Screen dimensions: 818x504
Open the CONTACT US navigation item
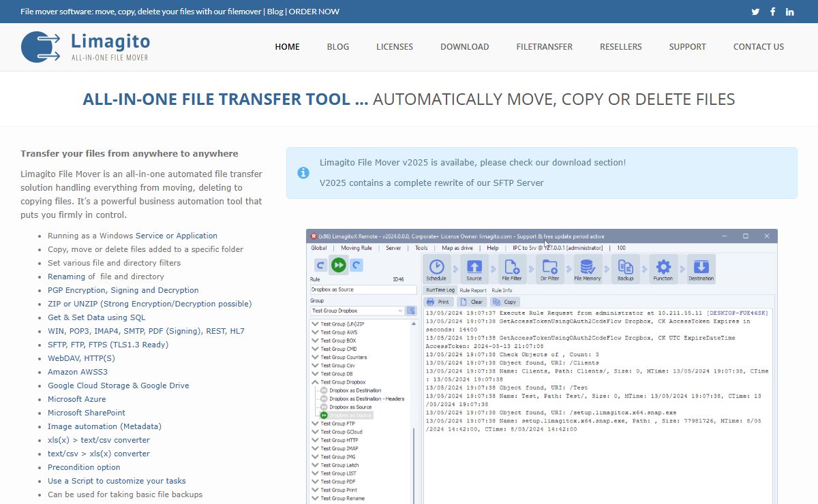point(759,47)
